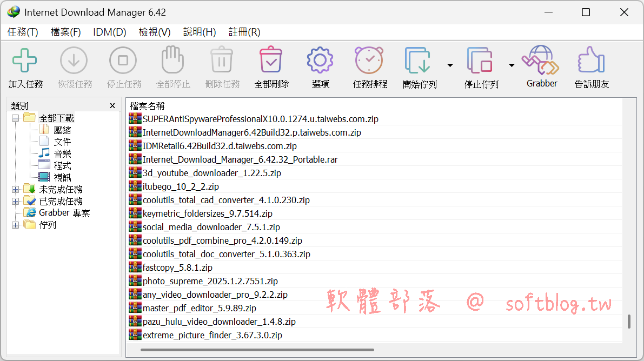Click the 停止任務 stop task icon
Viewport: 644px width, 361px height.
(x=123, y=61)
